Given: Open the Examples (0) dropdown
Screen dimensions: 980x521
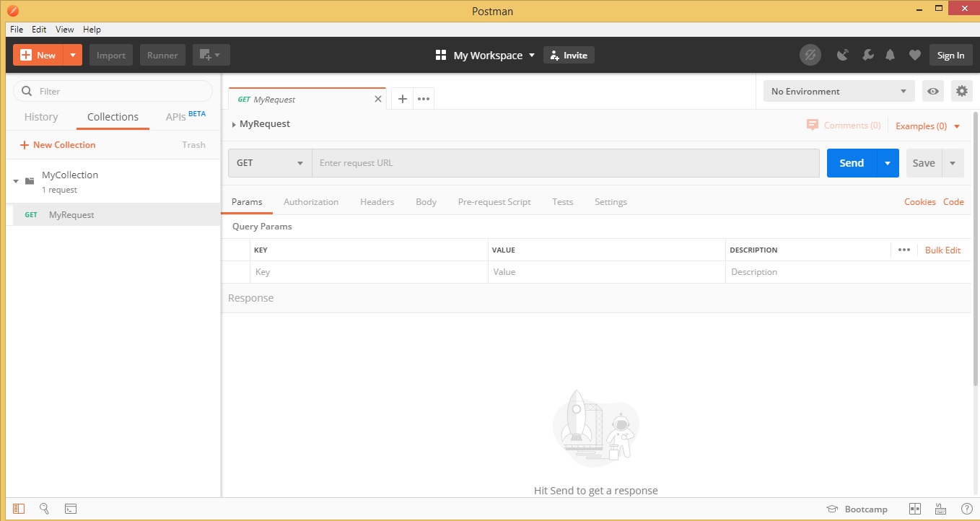Looking at the screenshot, I should coord(928,126).
